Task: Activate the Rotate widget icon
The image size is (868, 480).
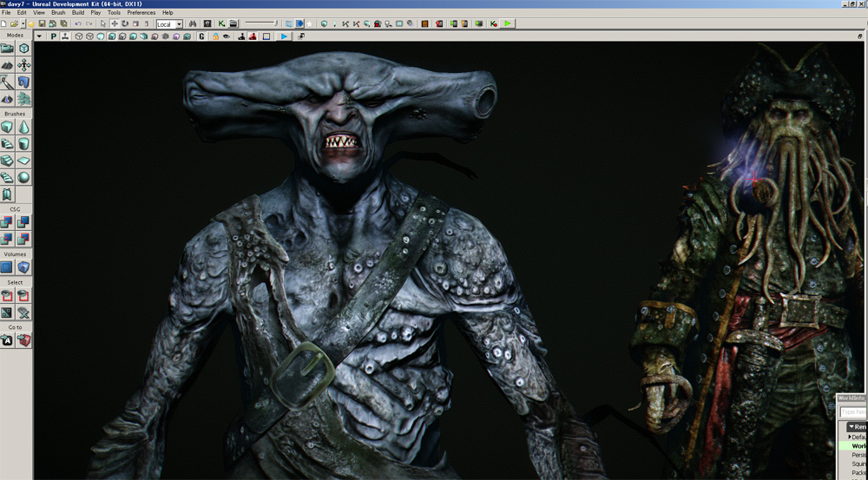Action: coord(125,23)
